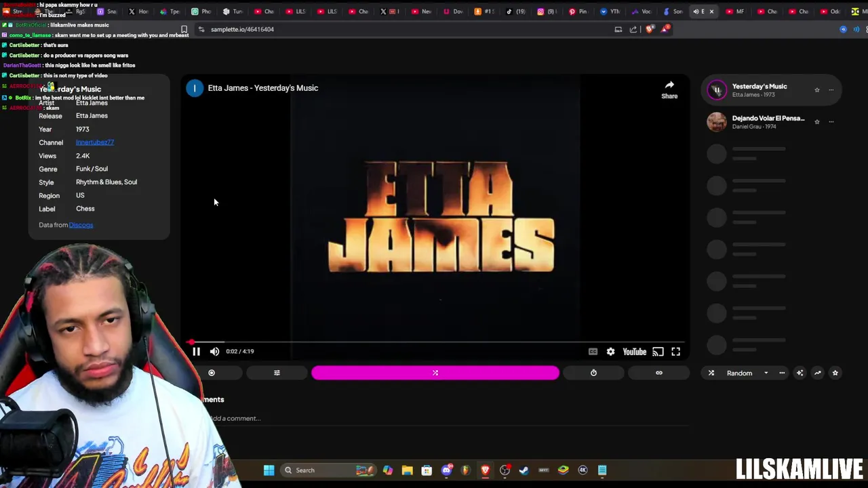Screen dimensions: 868x488
Task: Copy link with the chain icon button
Action: (x=658, y=373)
